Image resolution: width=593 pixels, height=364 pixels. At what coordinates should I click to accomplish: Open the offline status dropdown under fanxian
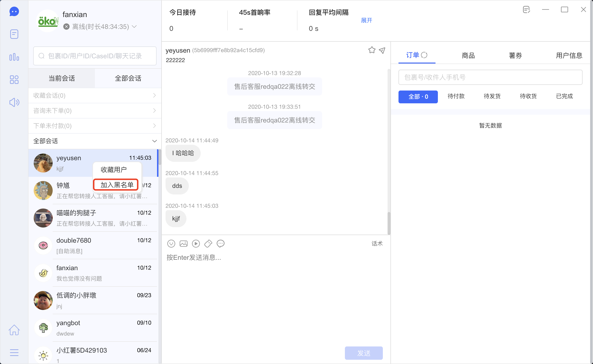[134, 27]
